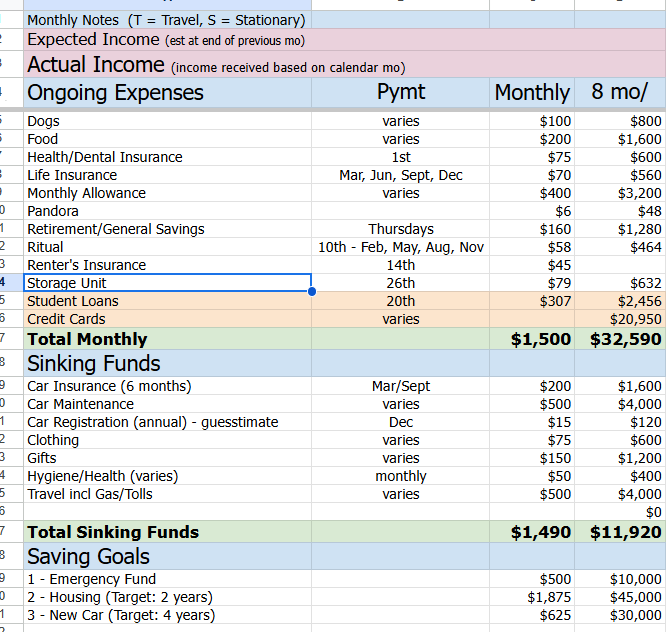Screen dimensions: 666x632
Task: Click the Saving Goals section header
Action: pos(167,556)
